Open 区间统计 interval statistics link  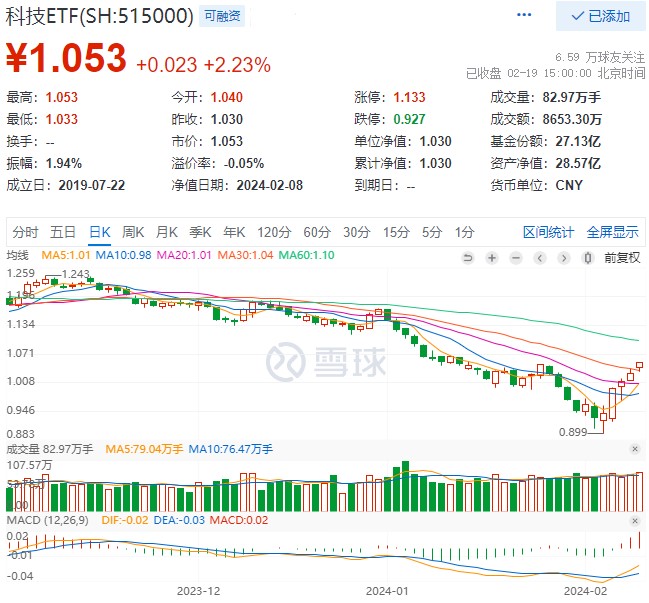tap(548, 232)
